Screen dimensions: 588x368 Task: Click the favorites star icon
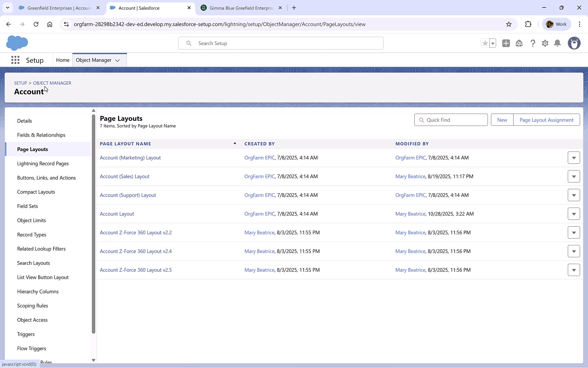pyautogui.click(x=485, y=43)
